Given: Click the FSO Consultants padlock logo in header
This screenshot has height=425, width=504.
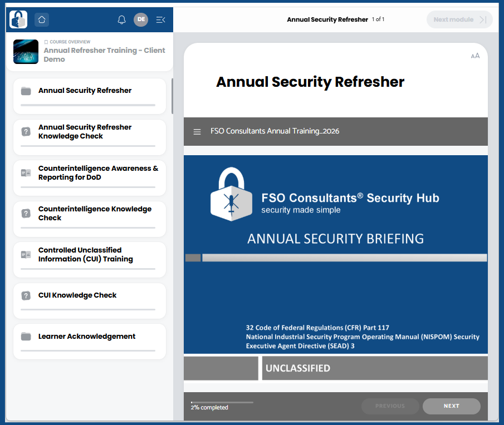Looking at the screenshot, I should pos(18,19).
